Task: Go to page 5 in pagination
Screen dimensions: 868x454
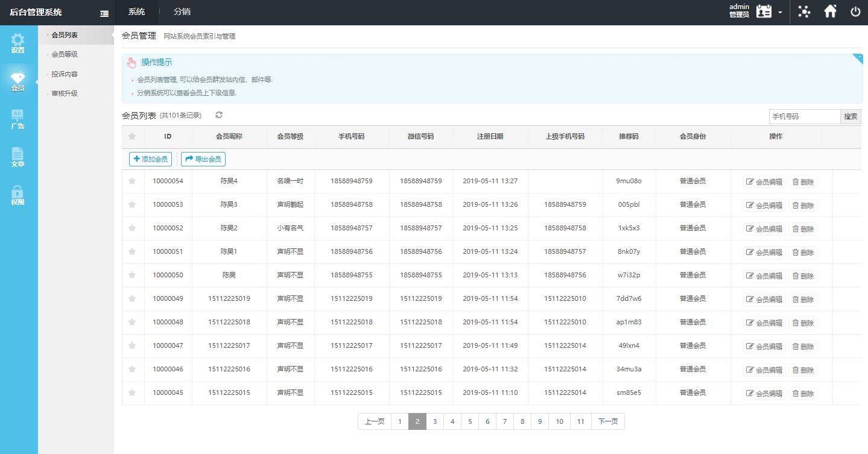Action: [470, 421]
